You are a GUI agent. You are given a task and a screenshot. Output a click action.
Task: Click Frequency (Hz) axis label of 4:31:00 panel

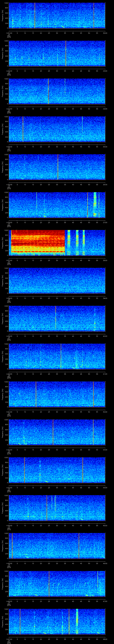pos(3,16)
